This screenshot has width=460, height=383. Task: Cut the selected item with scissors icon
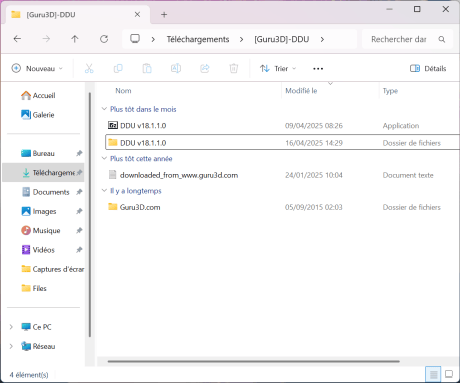click(x=89, y=68)
